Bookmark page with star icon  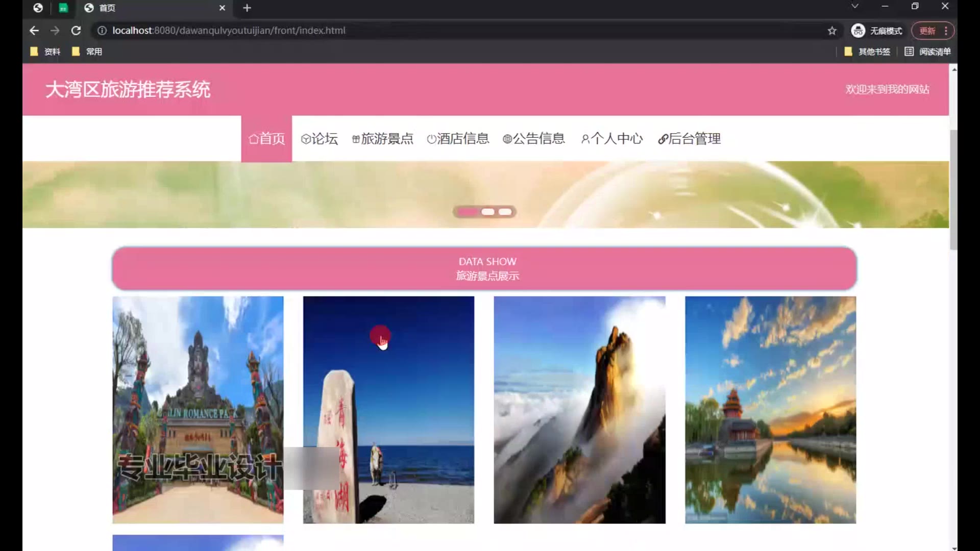[832, 31]
